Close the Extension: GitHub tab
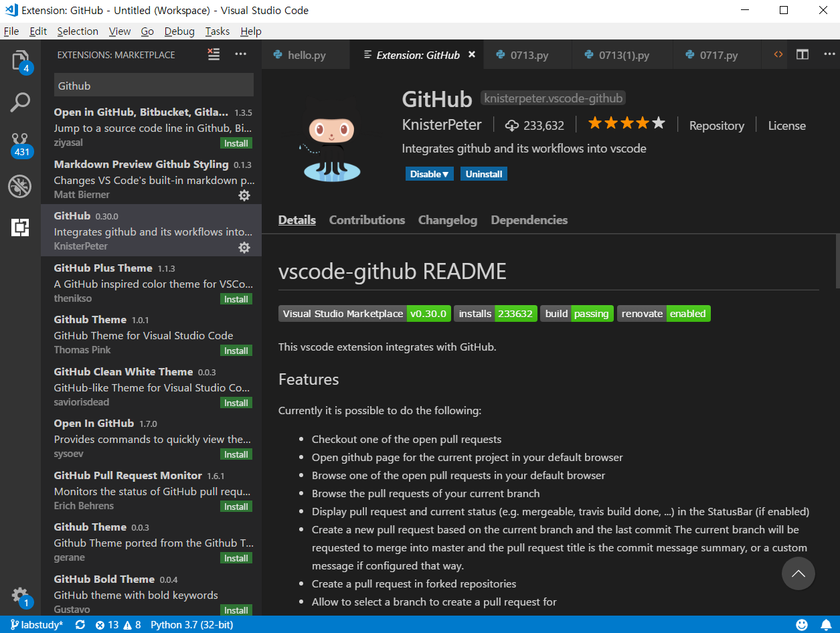This screenshot has width=840, height=633. pyautogui.click(x=472, y=55)
